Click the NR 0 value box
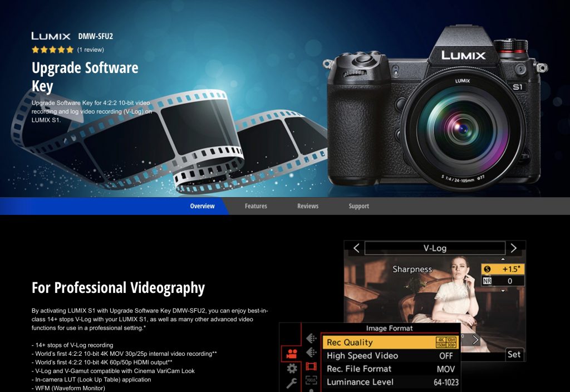 pos(503,281)
